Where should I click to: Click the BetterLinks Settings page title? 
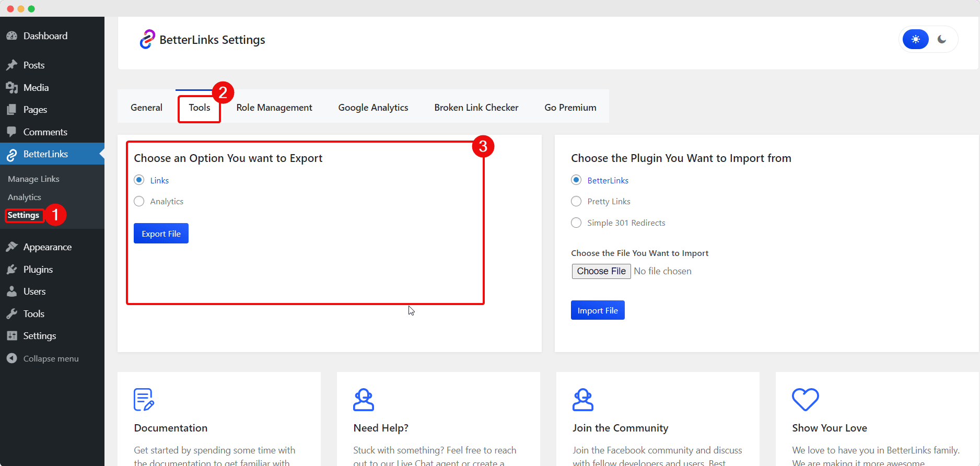tap(212, 40)
